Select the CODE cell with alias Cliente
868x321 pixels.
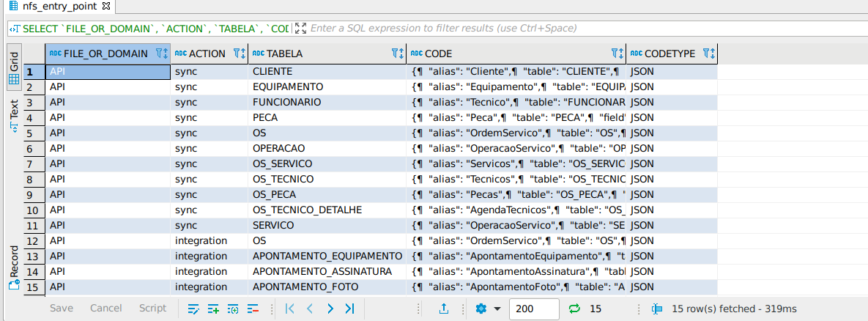[516, 71]
